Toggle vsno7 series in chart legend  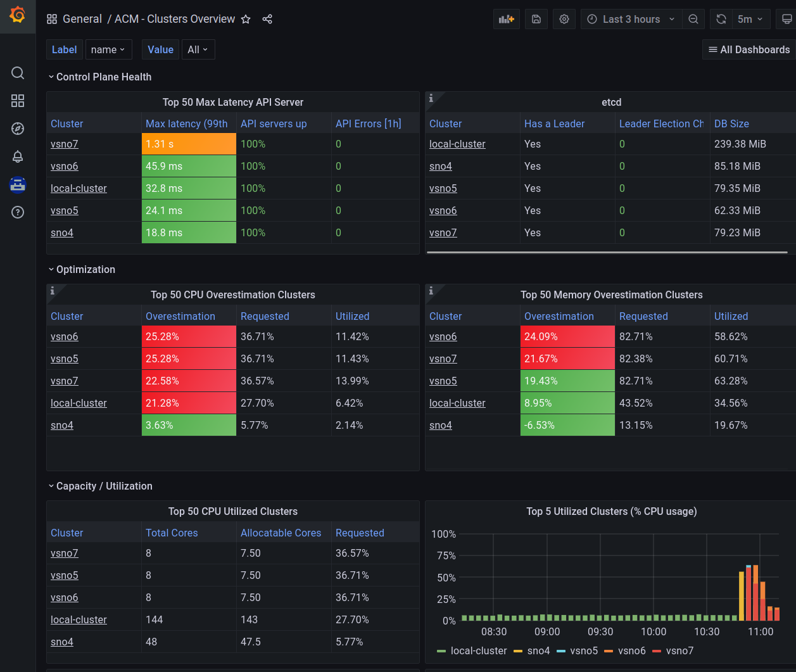[x=673, y=650]
